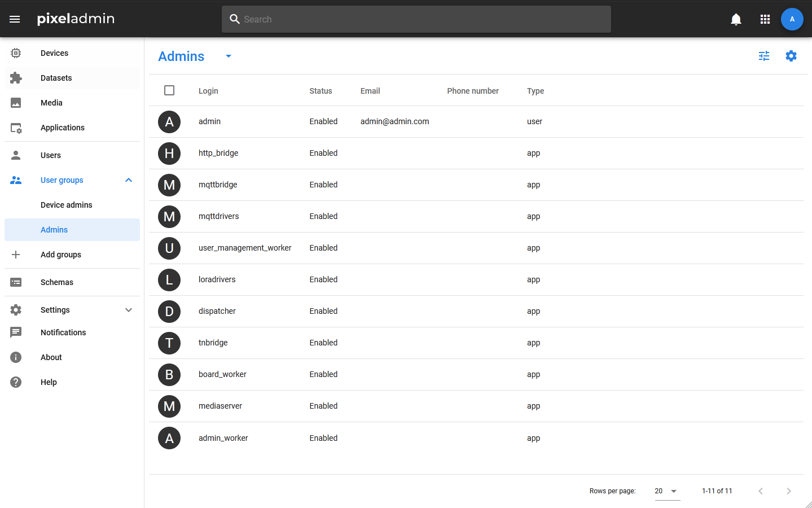Click the notifications bell icon

(736, 19)
